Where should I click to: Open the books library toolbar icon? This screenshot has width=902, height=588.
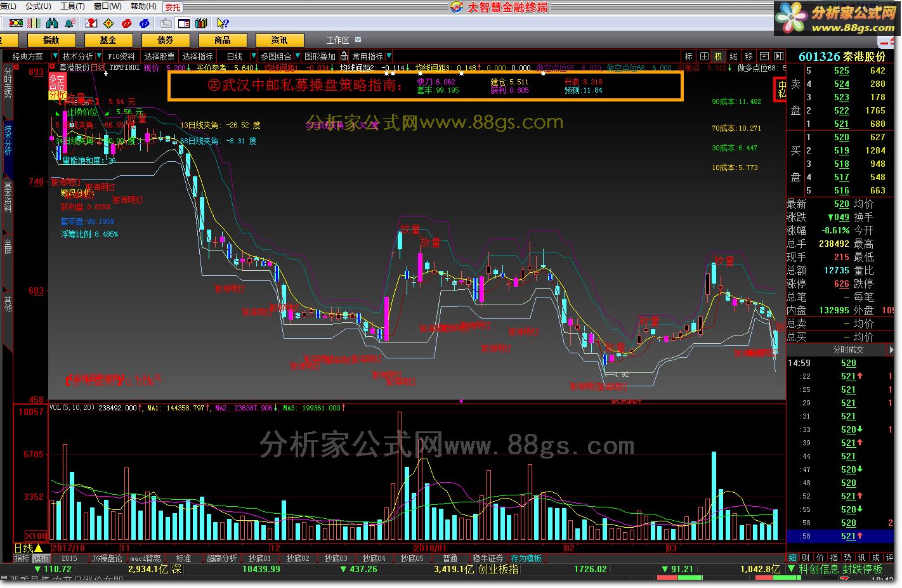pyautogui.click(x=201, y=23)
